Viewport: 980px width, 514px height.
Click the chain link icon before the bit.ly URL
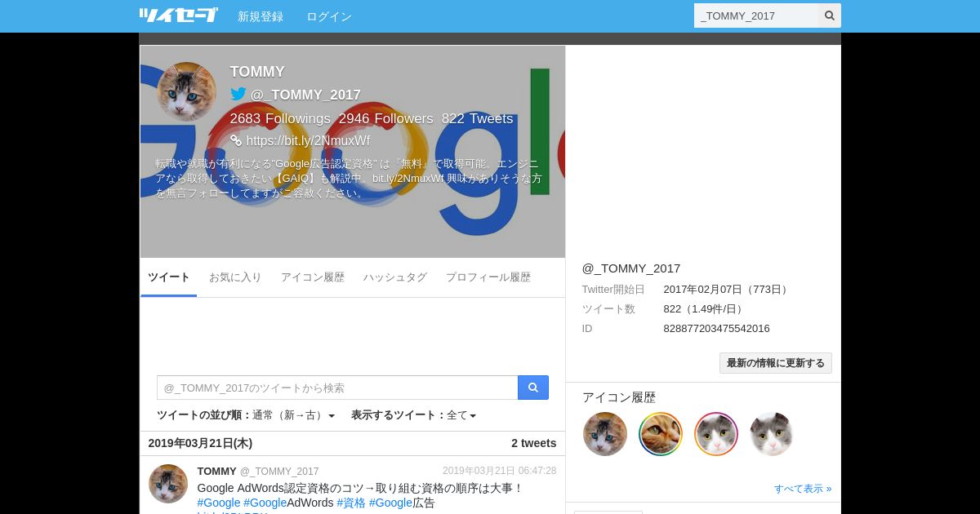(236, 140)
